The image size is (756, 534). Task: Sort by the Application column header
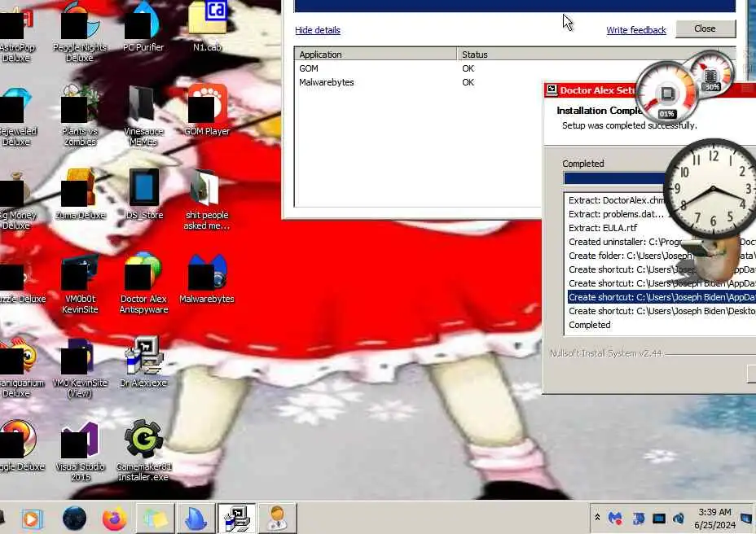(x=375, y=54)
